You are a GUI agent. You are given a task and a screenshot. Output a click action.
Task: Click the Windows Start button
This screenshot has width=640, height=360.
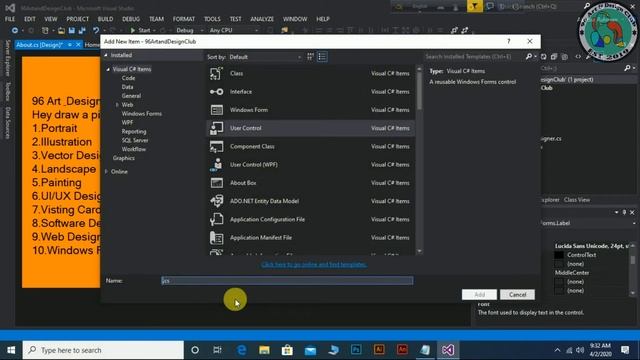click(x=11, y=350)
